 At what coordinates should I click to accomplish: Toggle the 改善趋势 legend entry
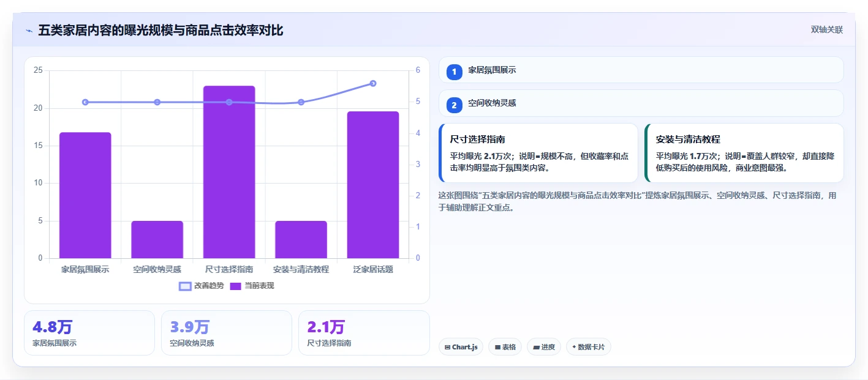[201, 286]
